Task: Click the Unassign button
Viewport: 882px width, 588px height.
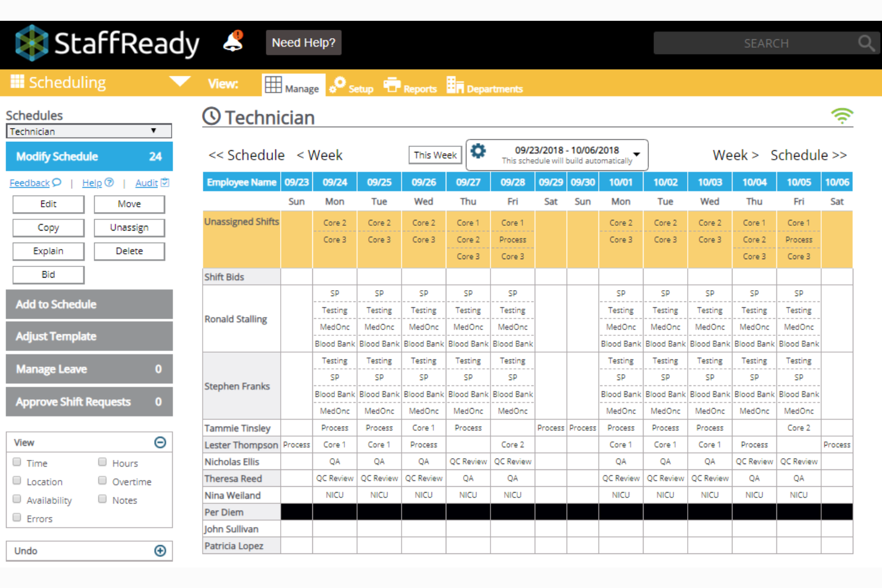Action: point(129,228)
